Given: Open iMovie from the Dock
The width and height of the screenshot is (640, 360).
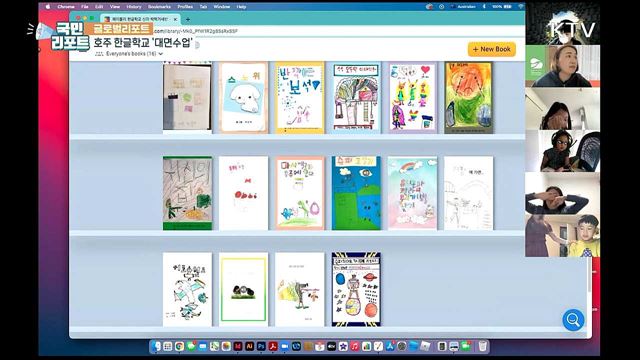Looking at the screenshot, I should point(343,347).
